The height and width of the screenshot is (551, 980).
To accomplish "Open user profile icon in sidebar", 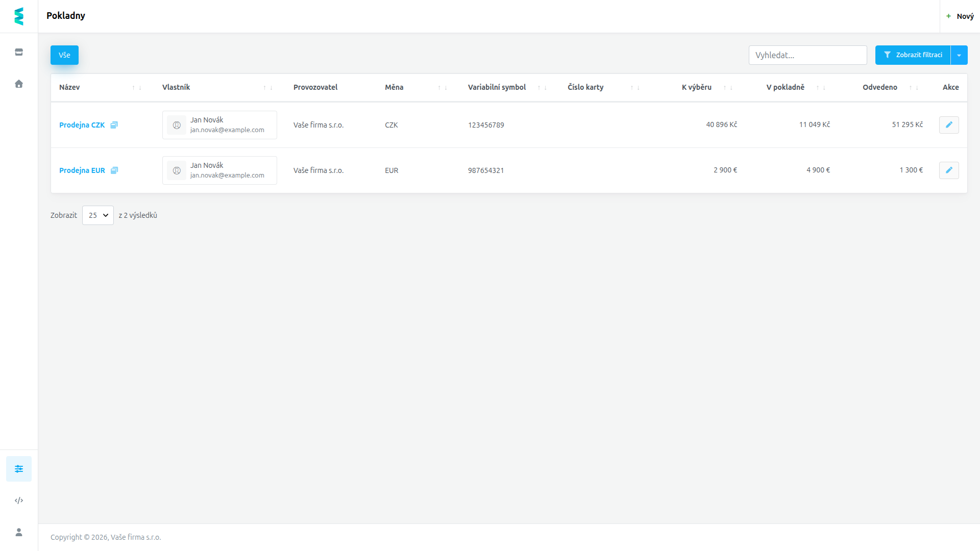I will pyautogui.click(x=19, y=532).
